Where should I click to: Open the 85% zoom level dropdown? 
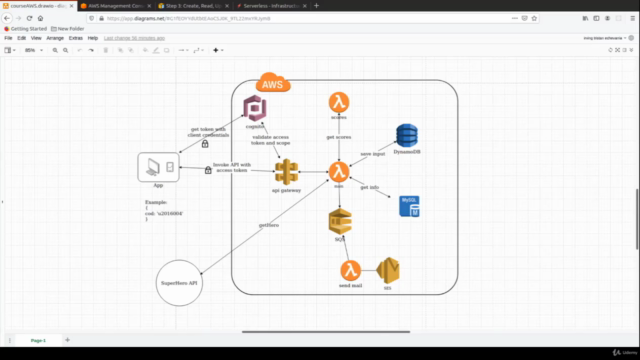tap(33, 50)
